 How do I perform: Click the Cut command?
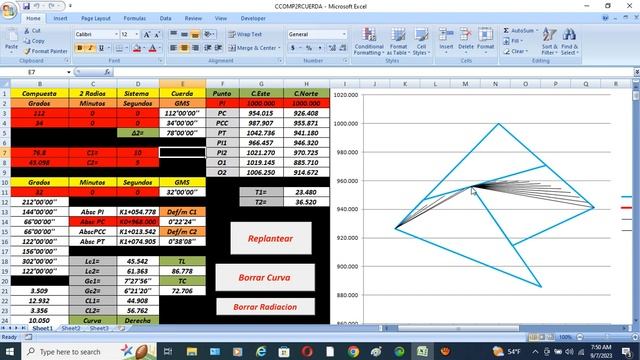pos(32,31)
